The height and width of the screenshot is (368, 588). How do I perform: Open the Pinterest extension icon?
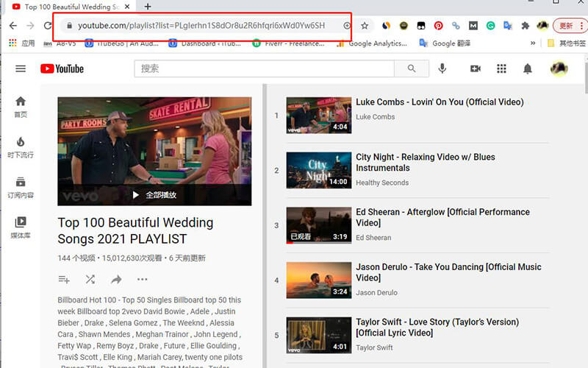tap(438, 26)
